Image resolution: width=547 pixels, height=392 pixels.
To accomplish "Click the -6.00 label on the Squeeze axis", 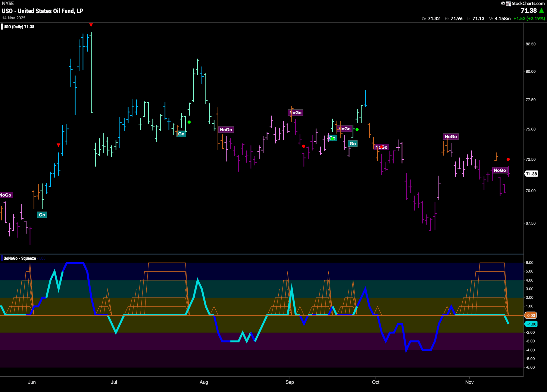I will pos(530,367).
